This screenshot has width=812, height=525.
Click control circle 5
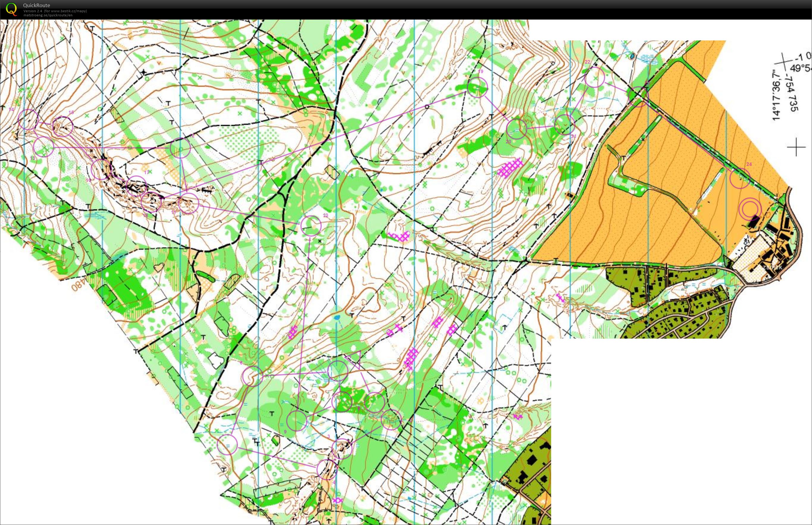click(x=227, y=445)
